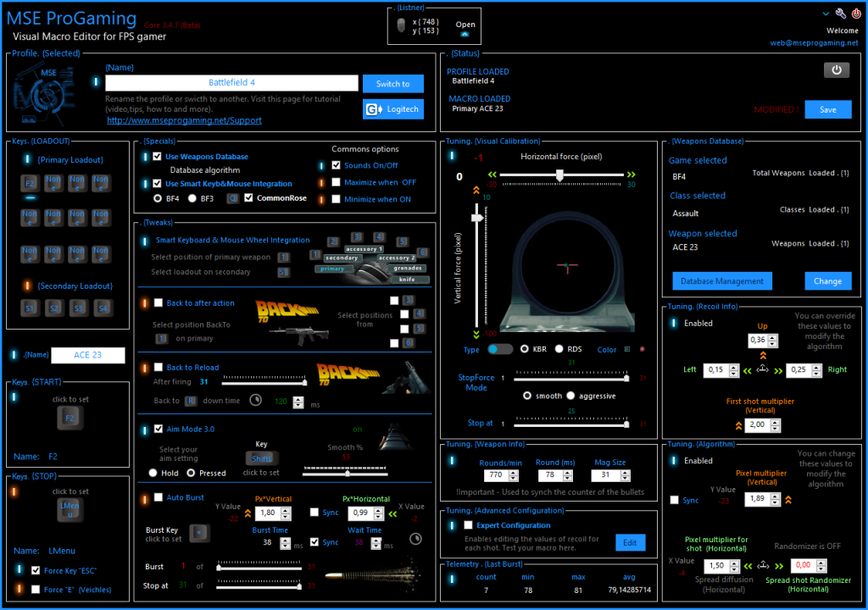Select the S4 Secondary Loadout key
This screenshot has width=868, height=610.
(103, 308)
